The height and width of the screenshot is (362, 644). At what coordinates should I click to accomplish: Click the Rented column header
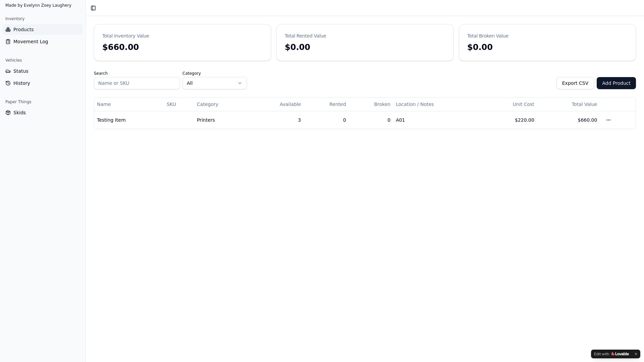click(x=337, y=104)
